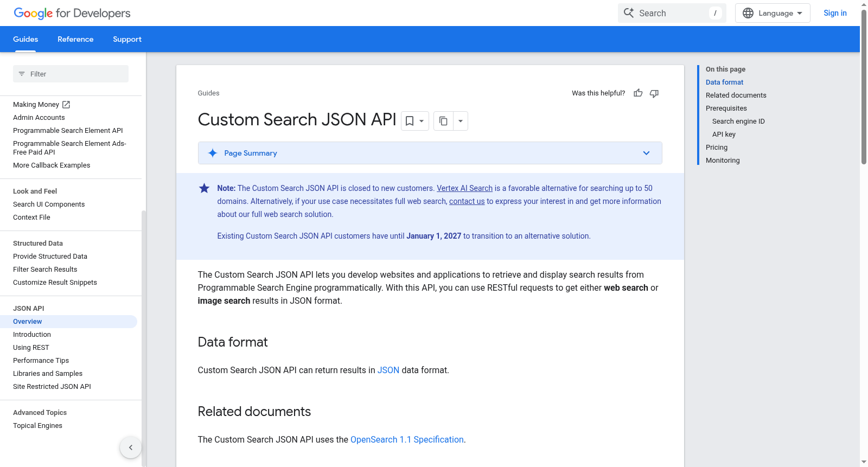The image size is (868, 467).
Task: Switch to the Support tab
Action: [127, 39]
